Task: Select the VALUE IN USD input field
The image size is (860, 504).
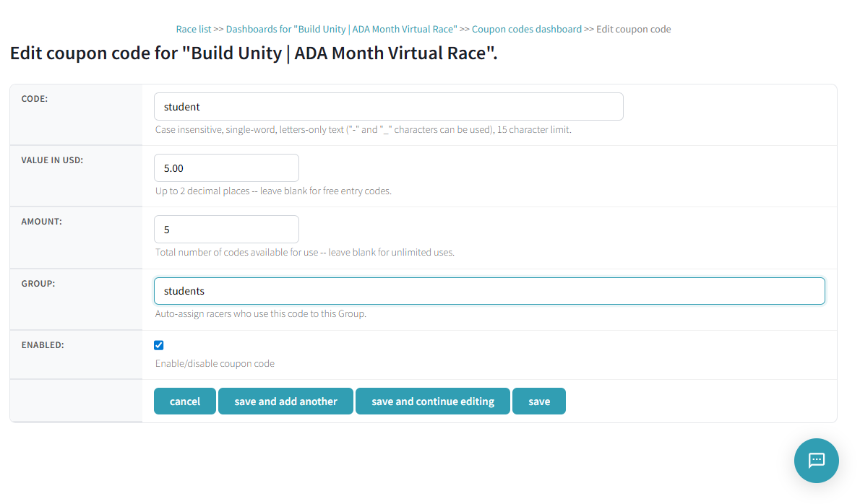Action: [x=226, y=168]
